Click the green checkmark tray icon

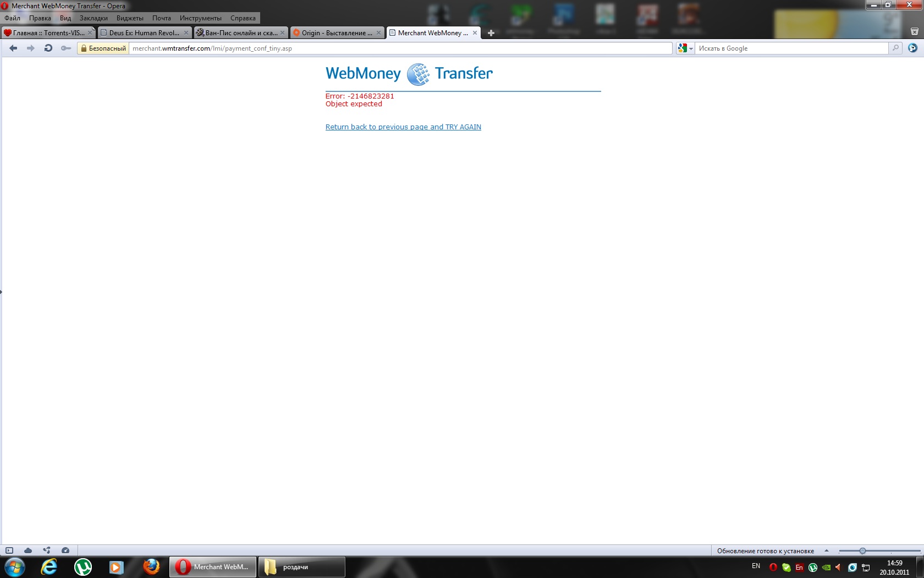787,568
